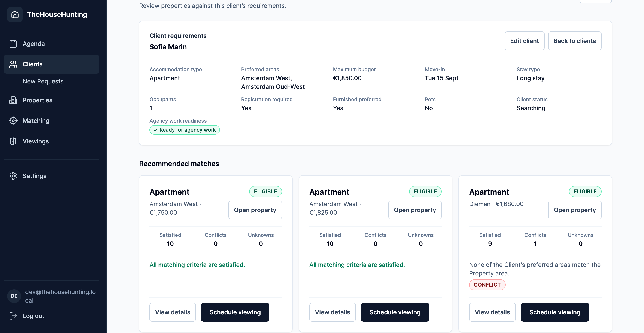This screenshot has width=644, height=333.
Task: Click the maximum budget value €1,850.00
Action: coord(347,78)
